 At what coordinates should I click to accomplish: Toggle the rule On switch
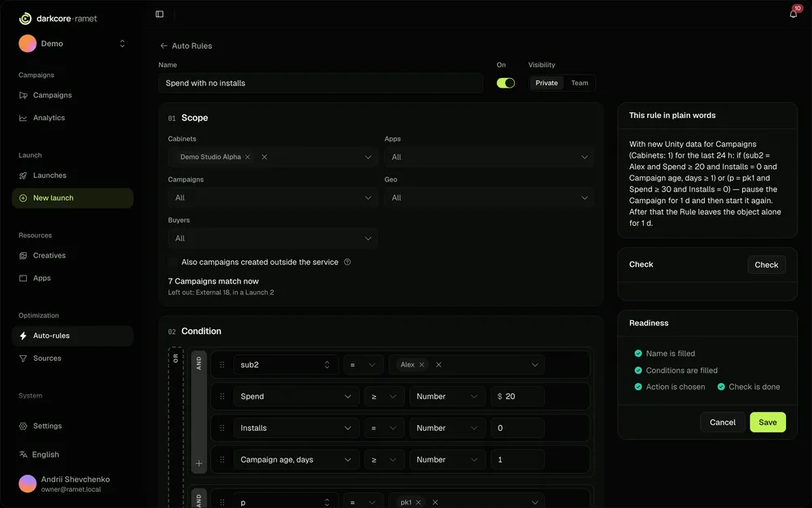[505, 83]
